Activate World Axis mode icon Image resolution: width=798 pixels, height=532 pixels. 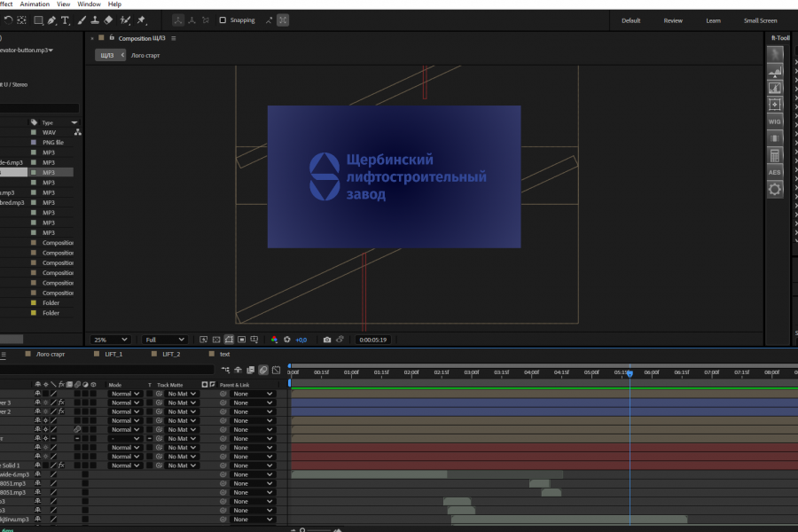pyautogui.click(x=192, y=20)
